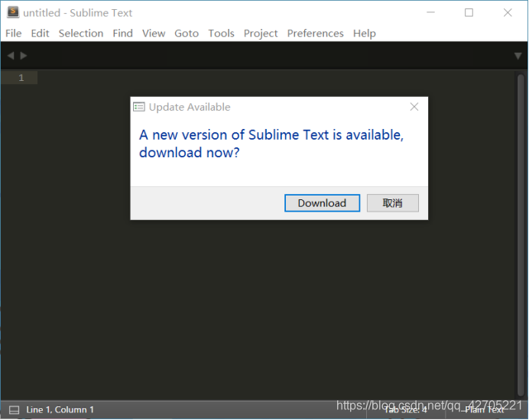Open the View menu
The height and width of the screenshot is (420, 529).
[x=154, y=34]
